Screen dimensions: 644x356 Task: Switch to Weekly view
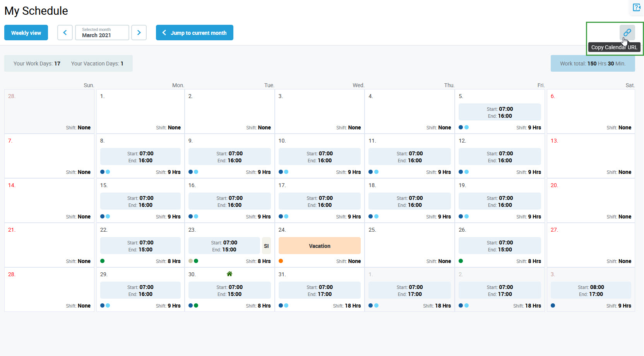(26, 33)
